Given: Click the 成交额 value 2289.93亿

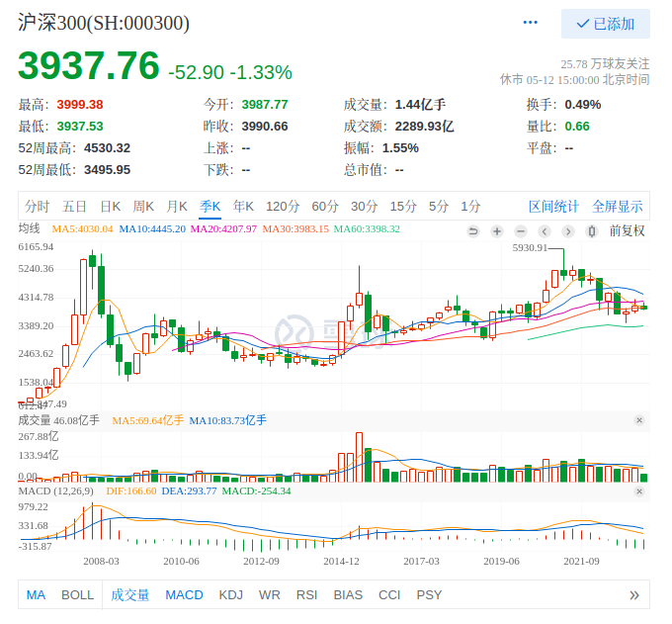Looking at the screenshot, I should [x=424, y=127].
